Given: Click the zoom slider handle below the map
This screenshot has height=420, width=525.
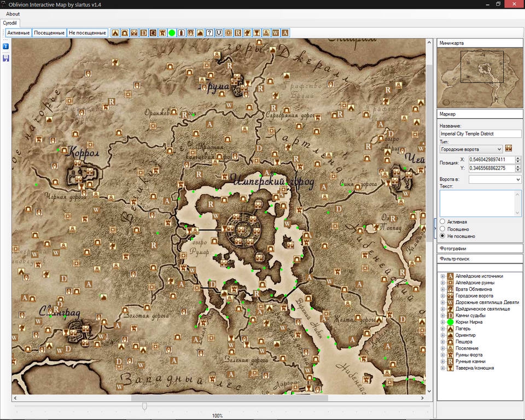Looking at the screenshot, I should click(144, 406).
